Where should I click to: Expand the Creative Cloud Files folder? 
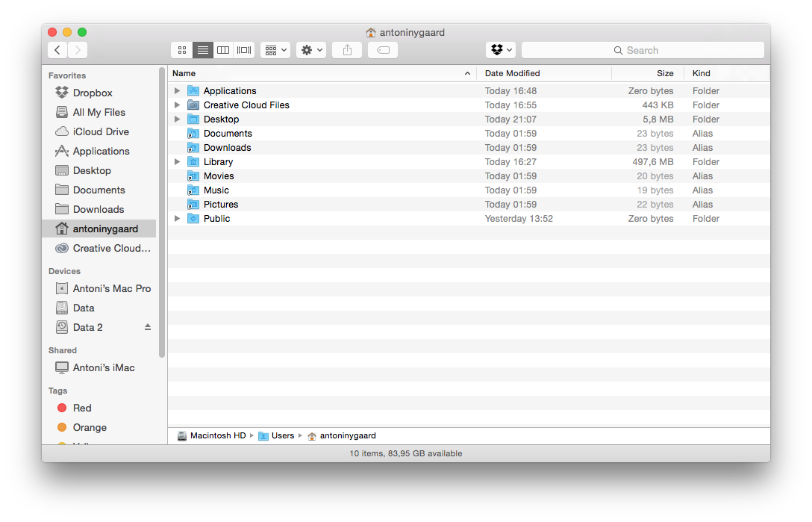[177, 105]
